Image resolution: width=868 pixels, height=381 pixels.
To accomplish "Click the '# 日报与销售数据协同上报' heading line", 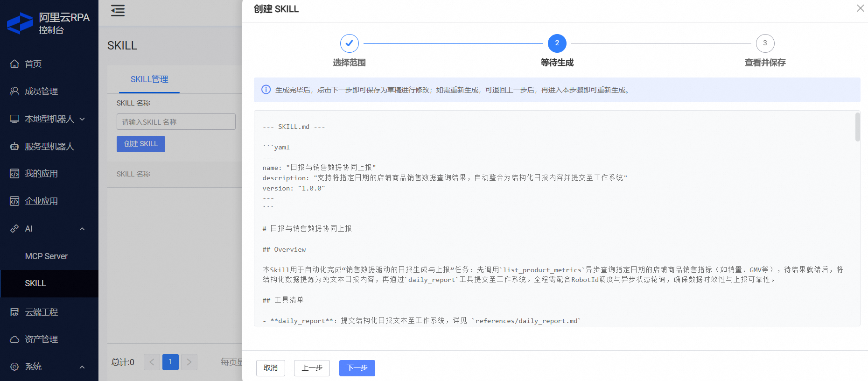I will tap(307, 228).
